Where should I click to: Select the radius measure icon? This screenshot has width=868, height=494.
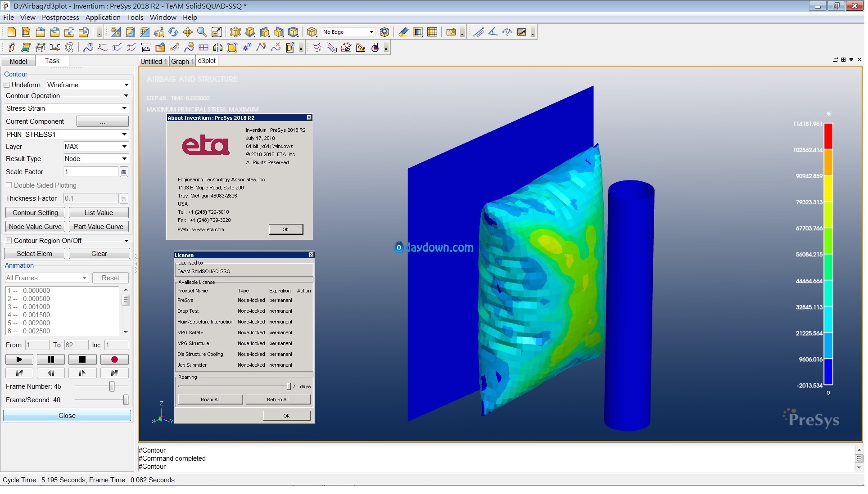pos(507,32)
